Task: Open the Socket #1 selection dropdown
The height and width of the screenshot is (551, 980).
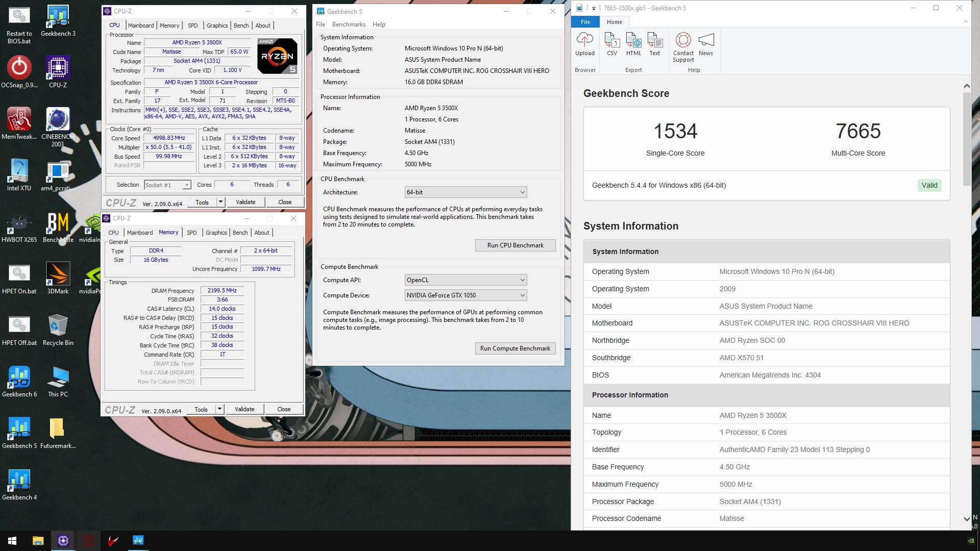Action: [167, 185]
